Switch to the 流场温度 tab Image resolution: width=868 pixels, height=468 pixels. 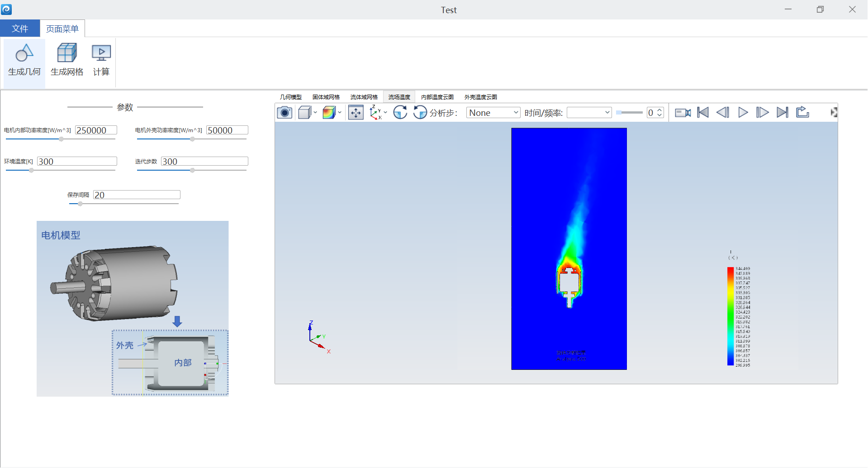(399, 97)
